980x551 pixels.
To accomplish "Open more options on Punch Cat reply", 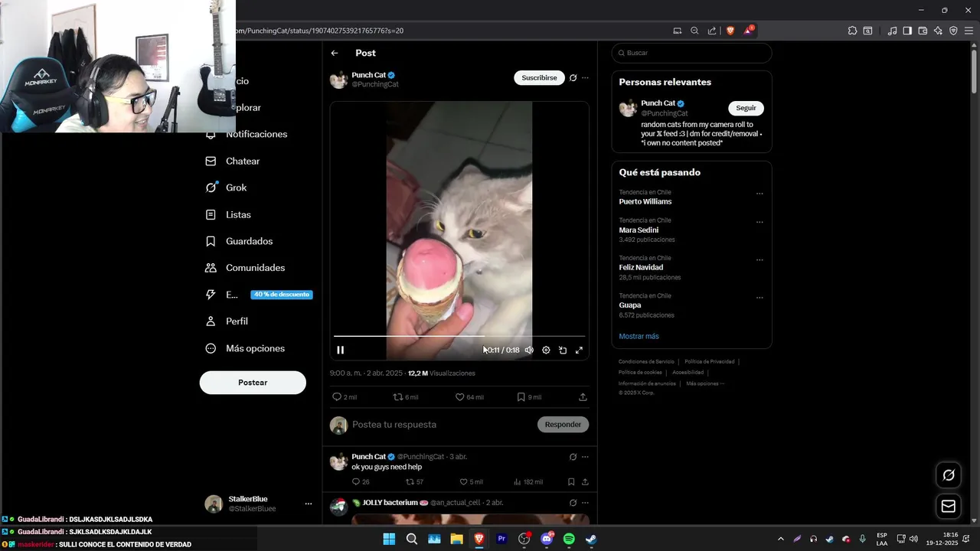I will click(585, 457).
